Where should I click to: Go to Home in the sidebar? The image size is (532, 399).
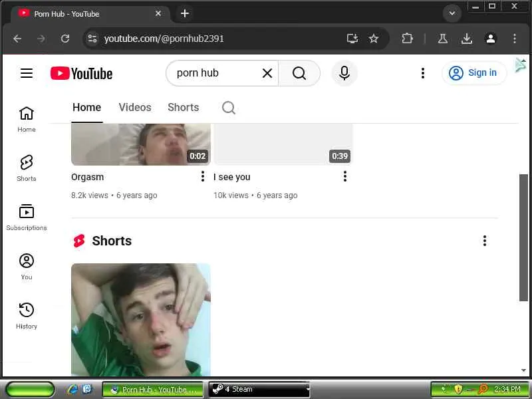27,120
